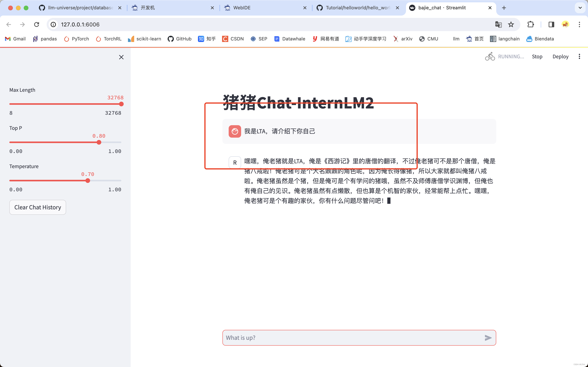Open the llm bookmark folder
Image resolution: width=588 pixels, height=367 pixels.
(456, 39)
